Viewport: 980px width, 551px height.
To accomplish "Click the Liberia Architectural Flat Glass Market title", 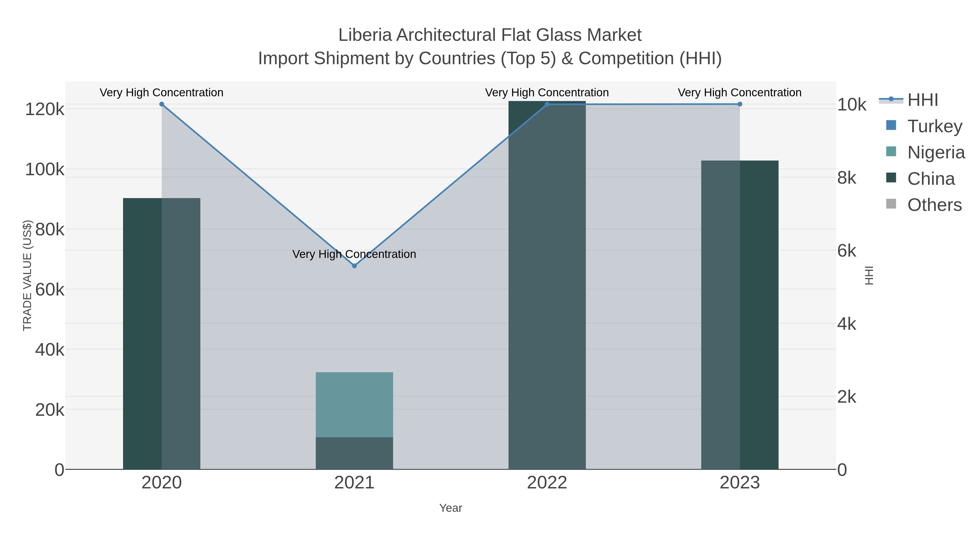I will 490,35.
